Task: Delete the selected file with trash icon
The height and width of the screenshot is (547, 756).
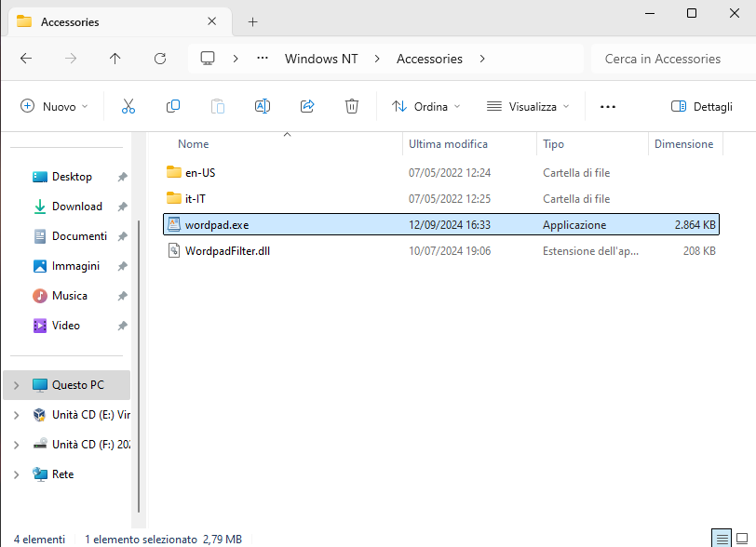Action: [x=352, y=106]
